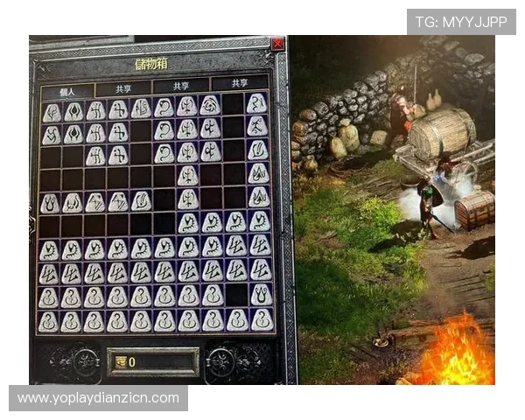Pick the rune in fourth row, last column
This screenshot has height=420, width=525.
pyautogui.click(x=258, y=173)
